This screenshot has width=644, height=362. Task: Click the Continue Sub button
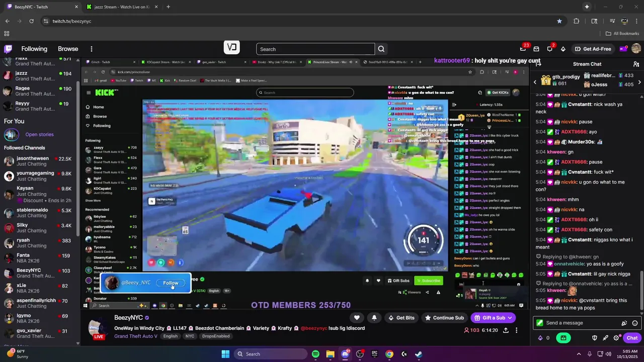click(444, 318)
